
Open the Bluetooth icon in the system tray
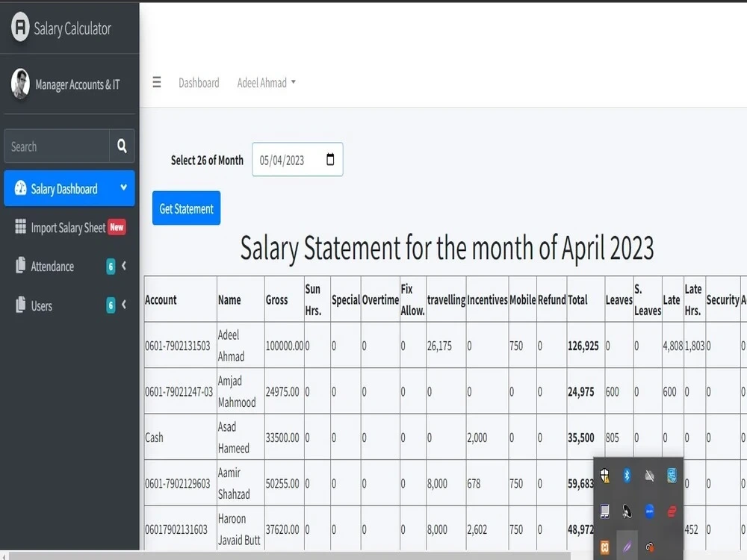(x=626, y=476)
